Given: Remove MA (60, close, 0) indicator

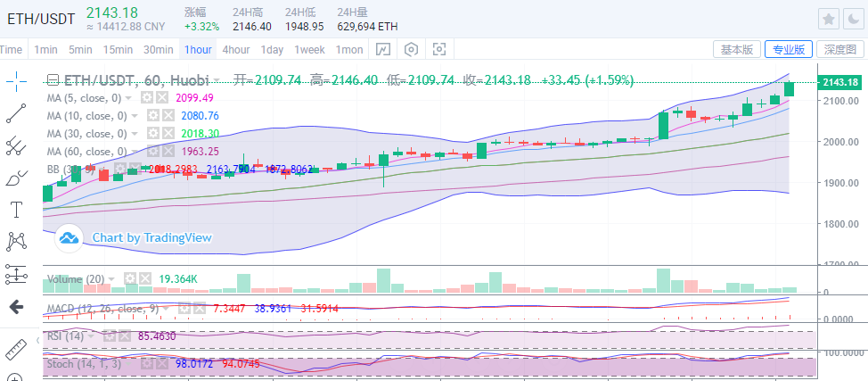Looking at the screenshot, I should coord(168,152).
